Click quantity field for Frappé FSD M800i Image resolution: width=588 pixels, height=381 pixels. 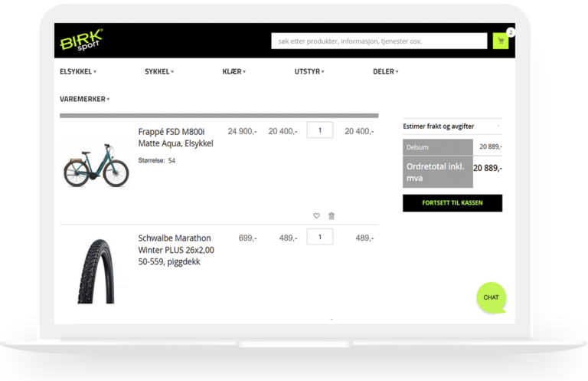(319, 130)
